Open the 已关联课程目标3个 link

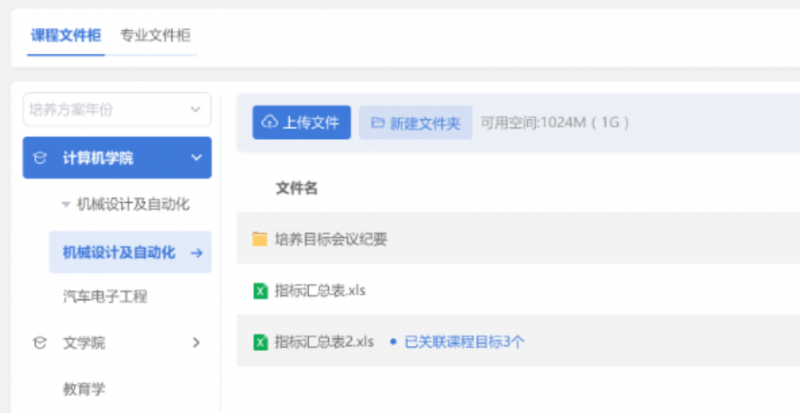(463, 341)
